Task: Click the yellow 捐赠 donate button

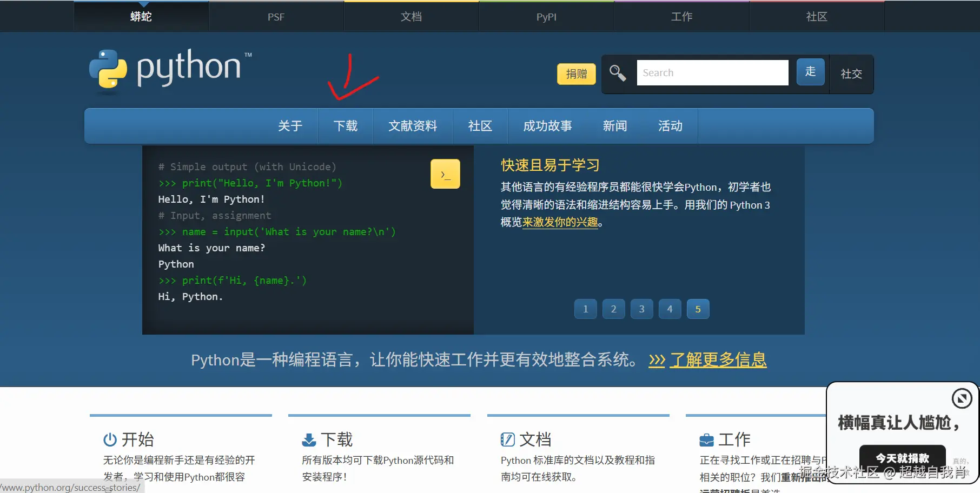Action: click(x=577, y=74)
